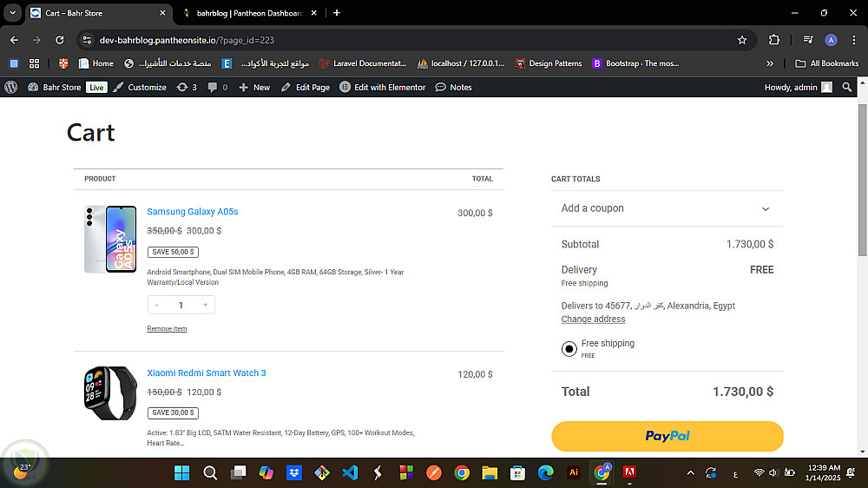Open Notes in the admin bar
The height and width of the screenshot is (488, 868).
click(454, 87)
